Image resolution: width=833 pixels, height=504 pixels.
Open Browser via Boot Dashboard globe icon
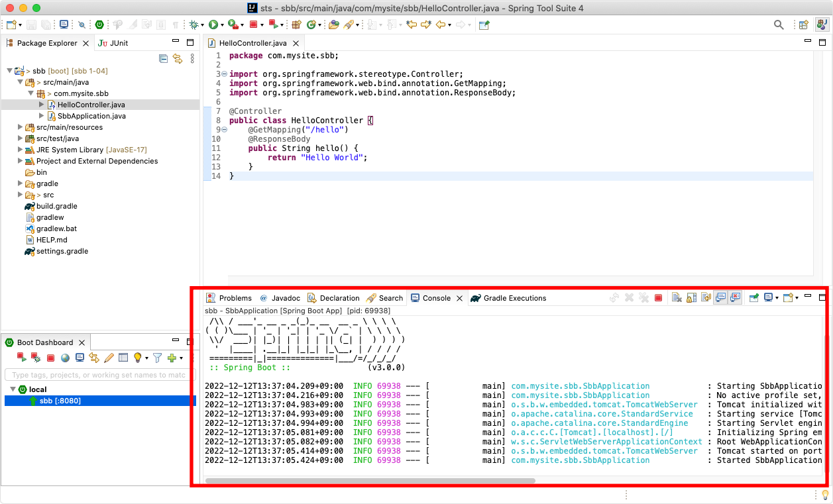pyautogui.click(x=65, y=358)
